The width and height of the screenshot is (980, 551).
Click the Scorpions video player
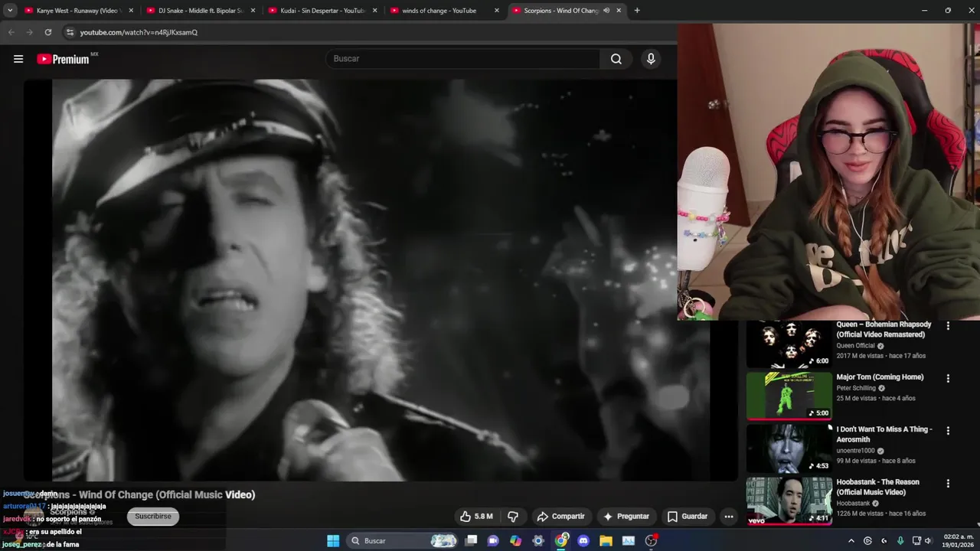[x=381, y=280]
